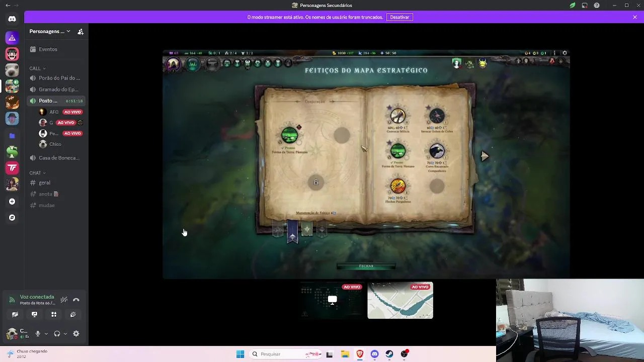Screen dimensions: 644x362
Task: Open the mustache-face server icon
Action: (x=12, y=54)
